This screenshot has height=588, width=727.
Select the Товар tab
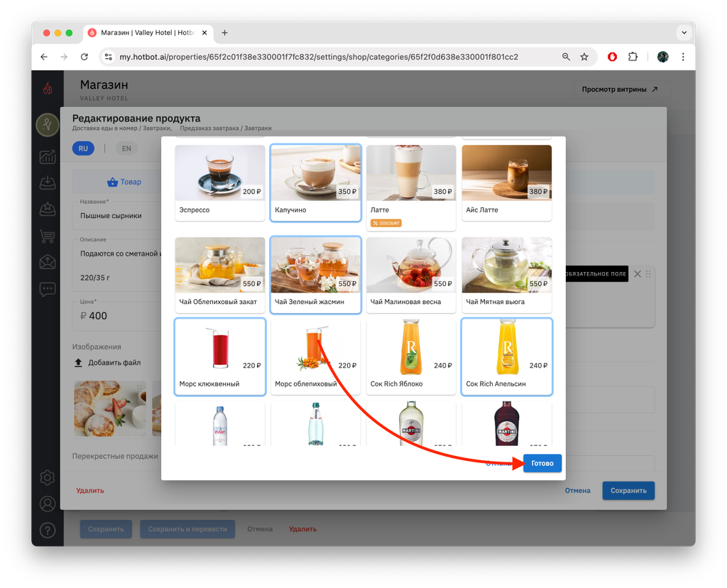[x=124, y=182]
